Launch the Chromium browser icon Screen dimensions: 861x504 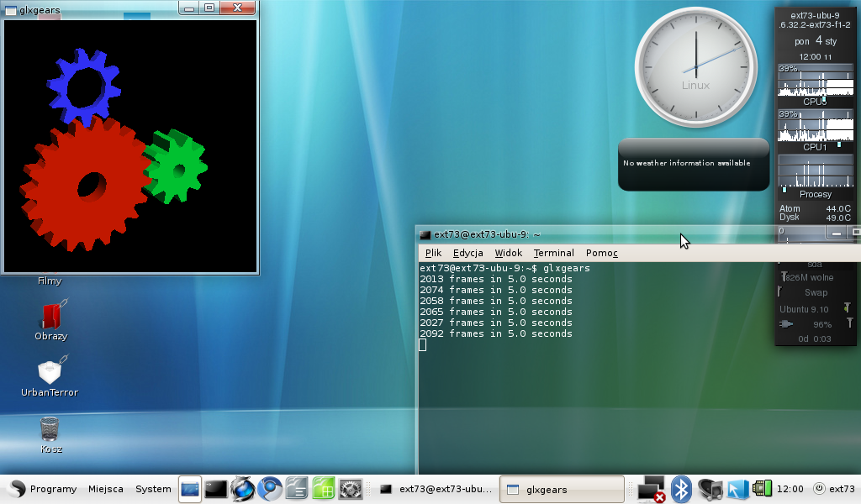click(270, 489)
